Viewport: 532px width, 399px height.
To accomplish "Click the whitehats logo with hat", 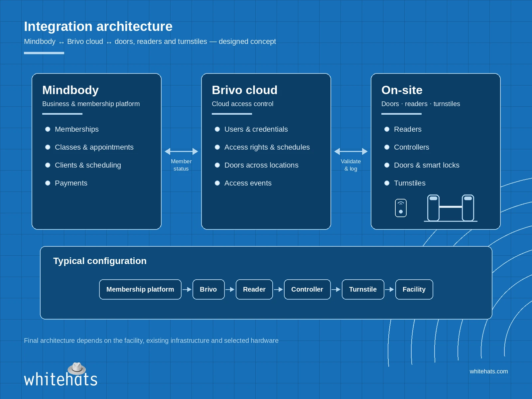I will coord(61,375).
